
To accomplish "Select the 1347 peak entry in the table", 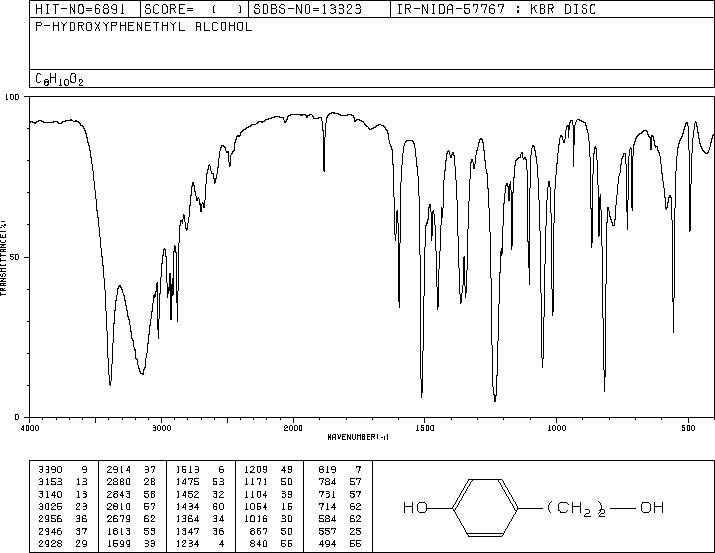I will (x=200, y=532).
